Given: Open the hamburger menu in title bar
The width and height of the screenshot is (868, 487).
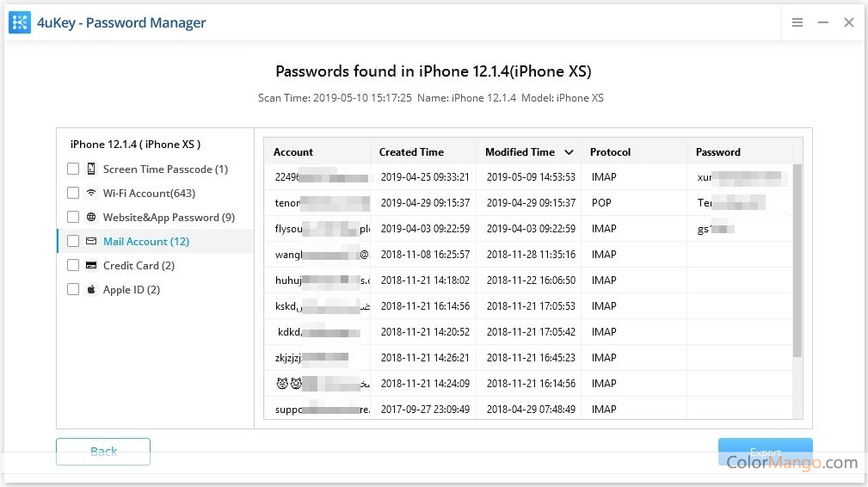Looking at the screenshot, I should (x=797, y=22).
